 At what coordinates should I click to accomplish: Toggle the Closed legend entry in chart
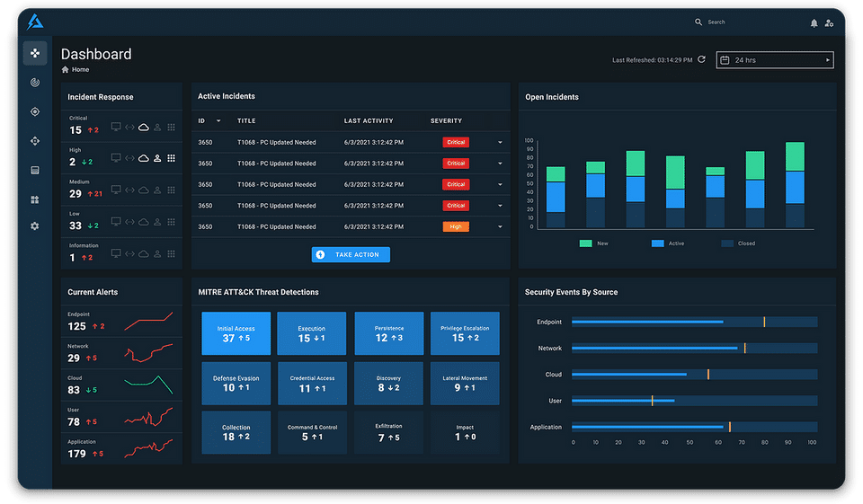pyautogui.click(x=738, y=243)
